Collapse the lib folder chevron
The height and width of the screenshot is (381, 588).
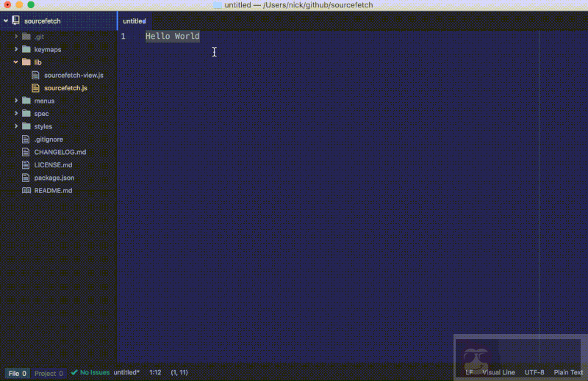click(x=16, y=62)
